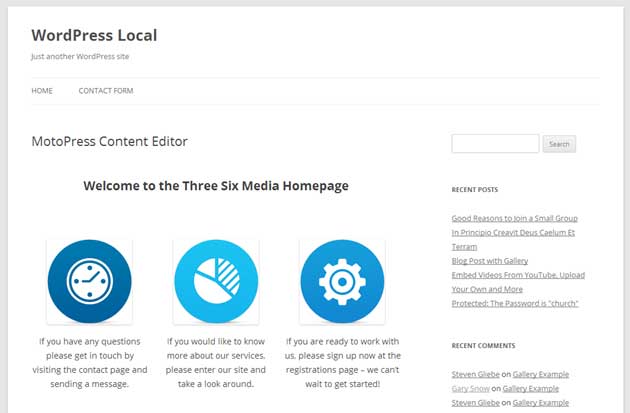
Task: Click the gear cog icon image
Action: pyautogui.click(x=342, y=282)
